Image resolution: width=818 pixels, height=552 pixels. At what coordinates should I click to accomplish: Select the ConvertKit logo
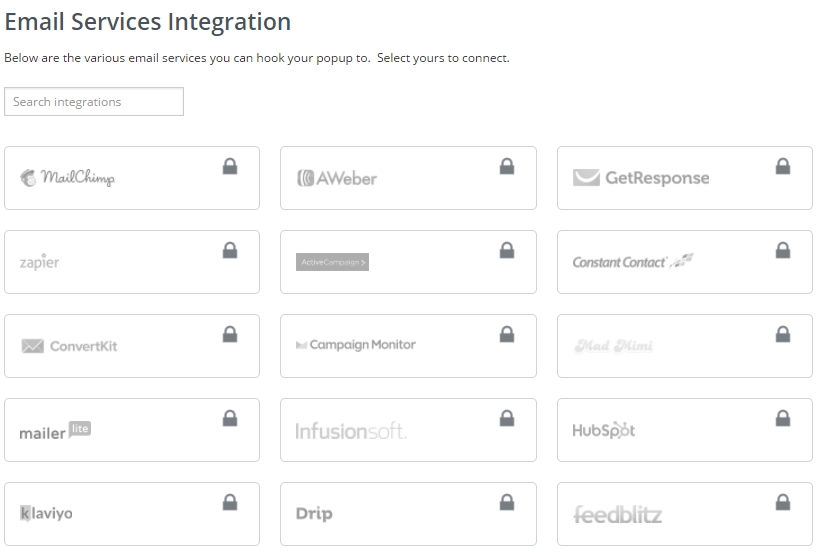click(69, 346)
